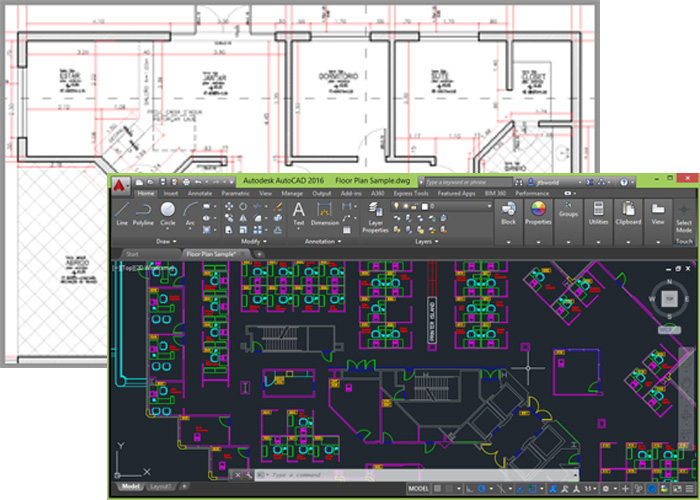The width and height of the screenshot is (700, 500).
Task: Select the Polyline tool
Action: [143, 214]
